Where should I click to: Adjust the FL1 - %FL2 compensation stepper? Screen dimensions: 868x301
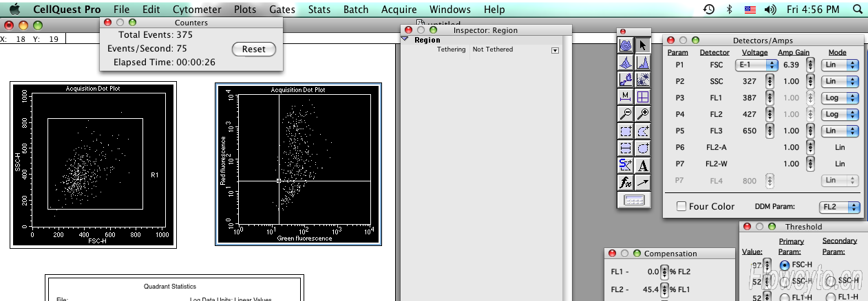pyautogui.click(x=664, y=272)
